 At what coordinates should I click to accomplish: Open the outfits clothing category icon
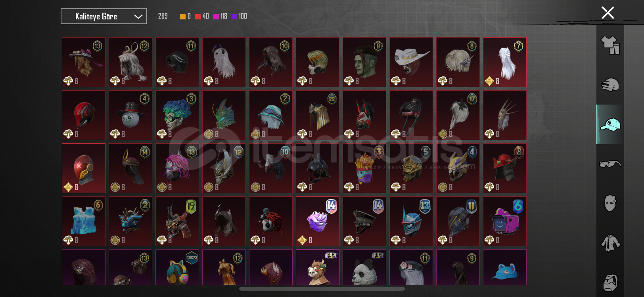[610, 45]
